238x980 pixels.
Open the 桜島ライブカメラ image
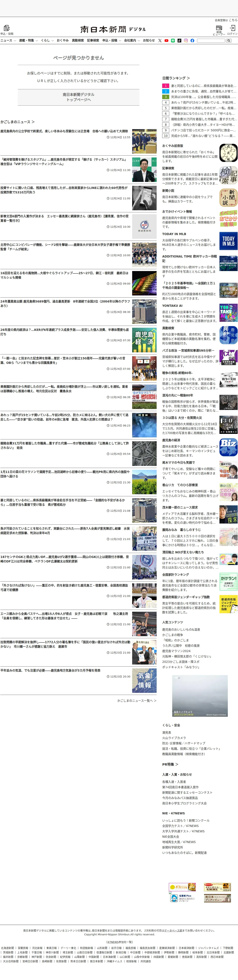(x=200, y=696)
